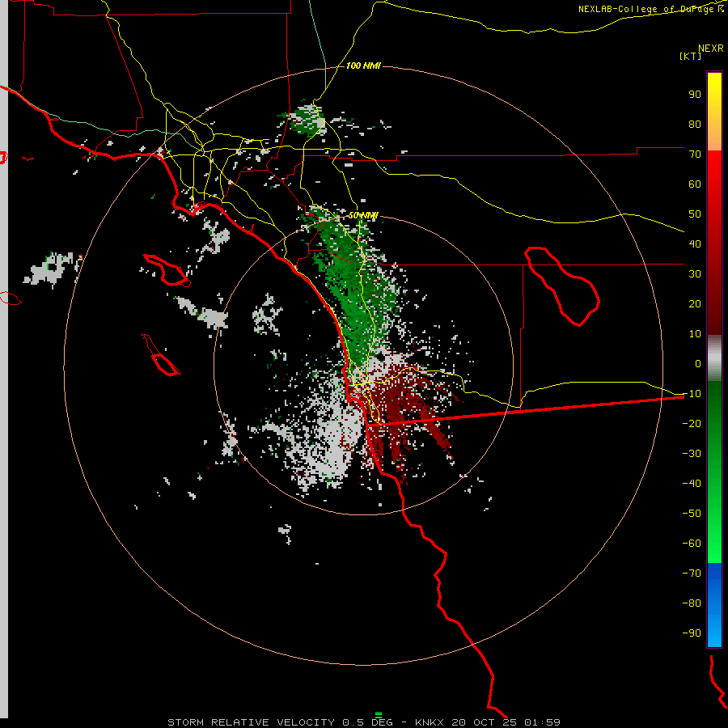Click the gray zero band of color bar
The width and height of the screenshot is (728, 728).
point(714,358)
